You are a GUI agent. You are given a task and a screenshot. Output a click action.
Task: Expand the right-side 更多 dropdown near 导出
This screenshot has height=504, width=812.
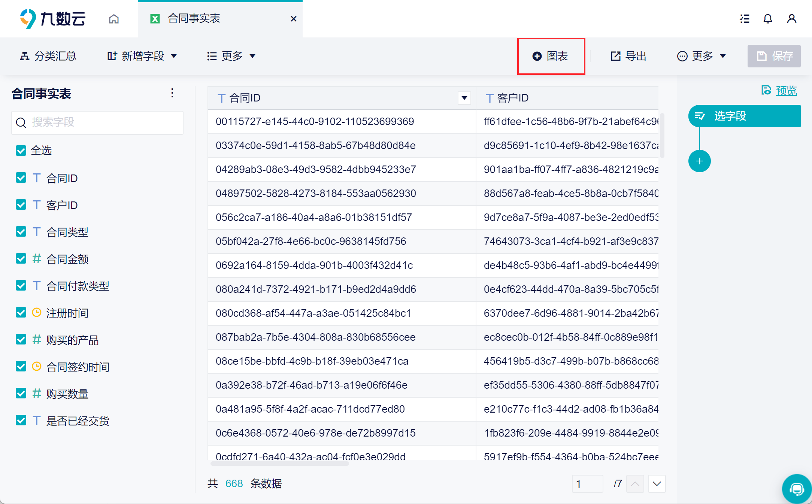click(x=702, y=56)
